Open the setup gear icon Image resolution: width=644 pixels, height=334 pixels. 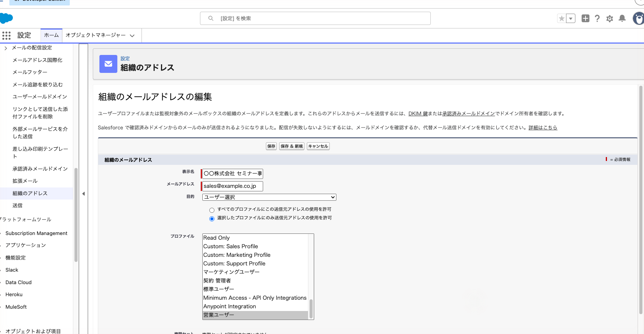(610, 18)
